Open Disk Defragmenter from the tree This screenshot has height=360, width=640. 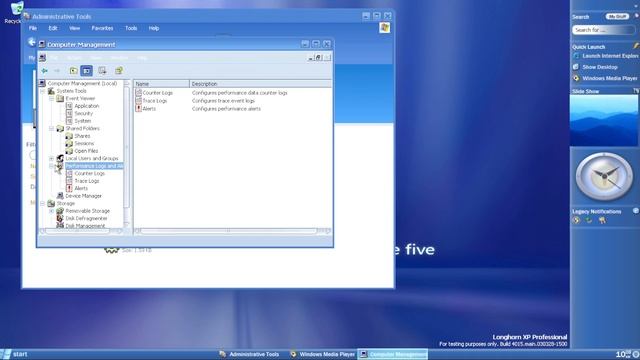[x=86, y=218]
